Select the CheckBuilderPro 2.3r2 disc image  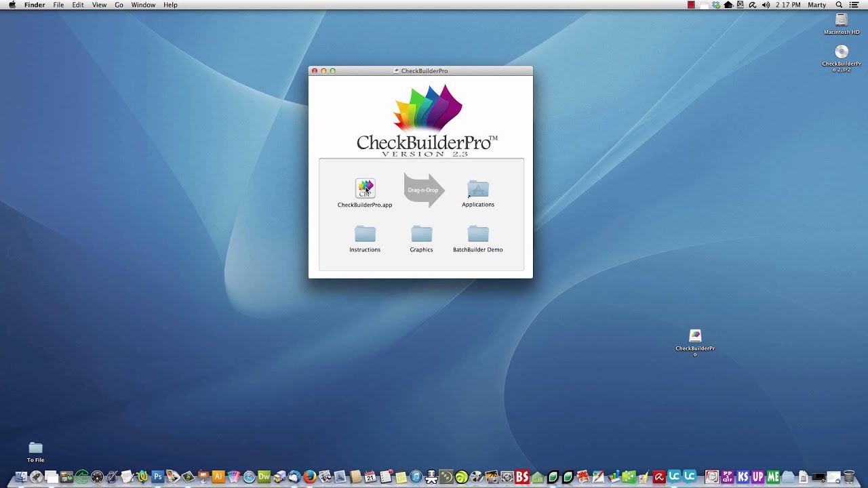[x=842, y=52]
